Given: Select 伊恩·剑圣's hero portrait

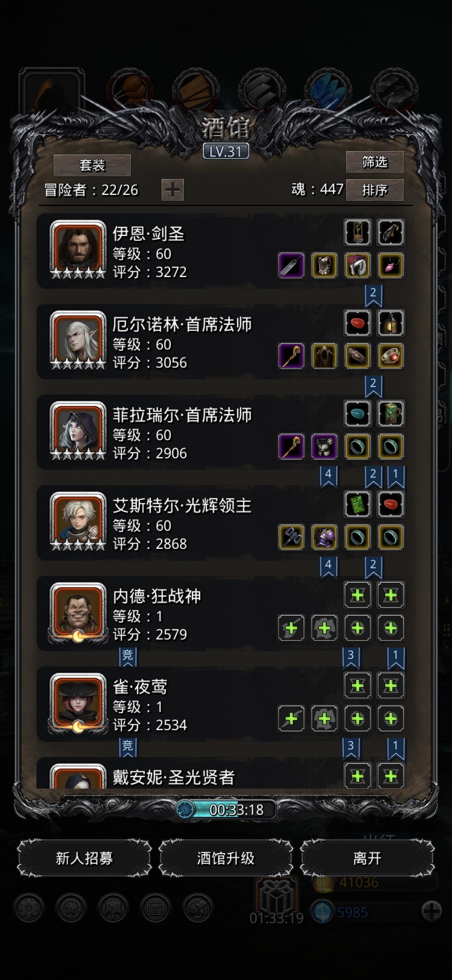Looking at the screenshot, I should click(x=78, y=250).
